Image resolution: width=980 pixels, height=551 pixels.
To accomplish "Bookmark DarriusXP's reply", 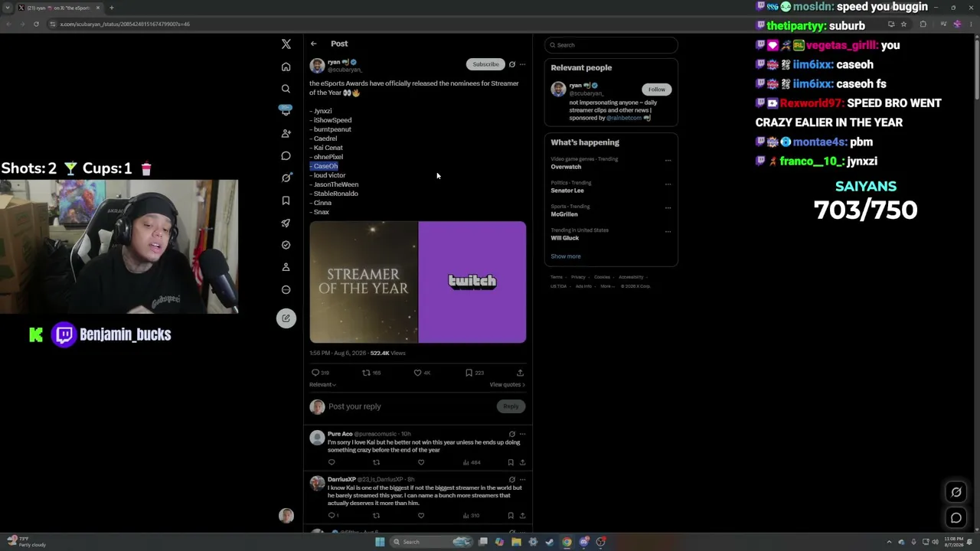I will [x=511, y=515].
